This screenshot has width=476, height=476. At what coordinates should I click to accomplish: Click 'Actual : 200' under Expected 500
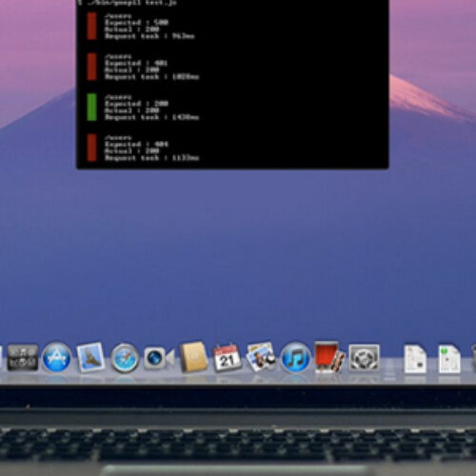[x=131, y=30]
